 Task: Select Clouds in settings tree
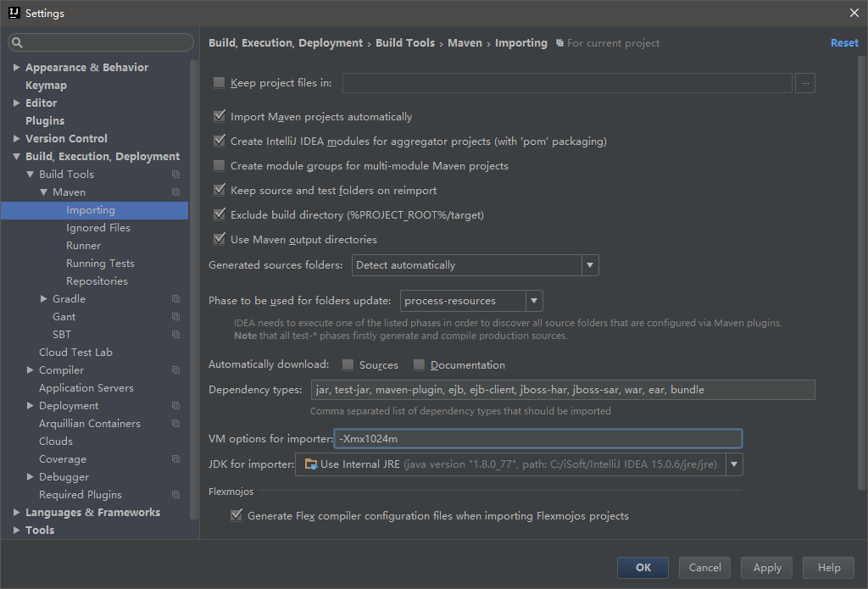(x=56, y=442)
